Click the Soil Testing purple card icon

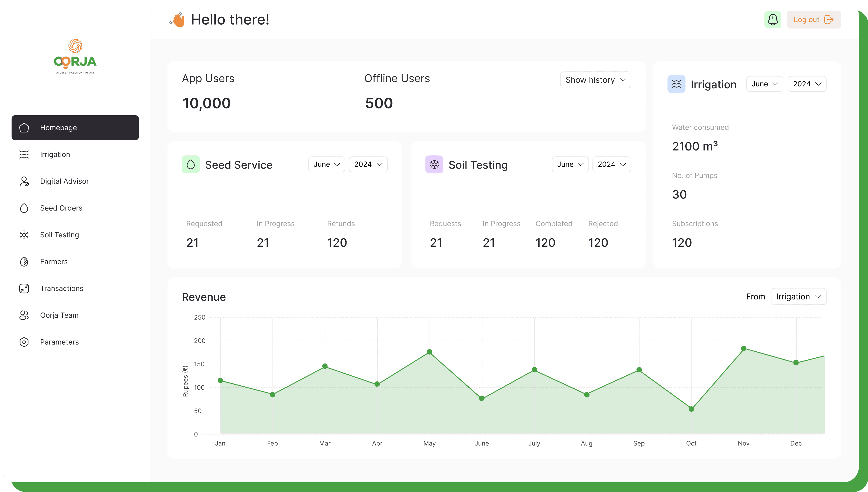pos(434,164)
